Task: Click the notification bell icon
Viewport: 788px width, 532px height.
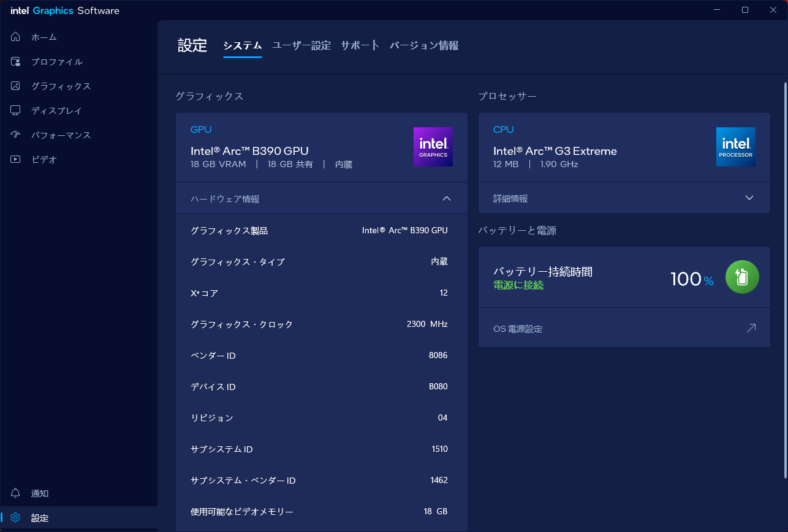Action: (x=16, y=493)
